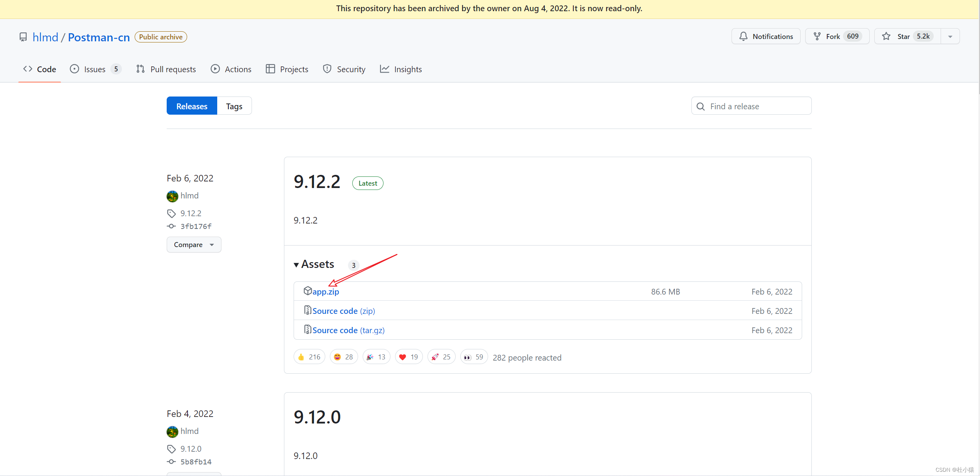Click the package icon beside app.zip

308,291
